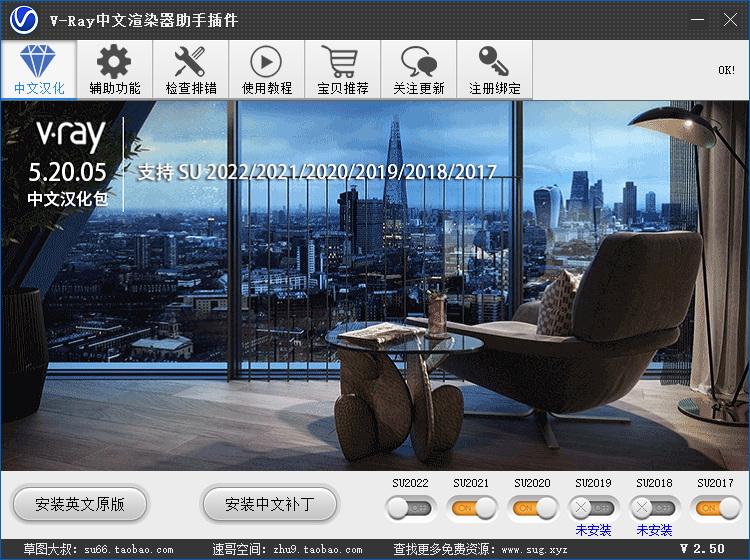Viewport: 750px width, 560px height.
Task: Open 注册绑定 key tab
Action: pos(495,70)
